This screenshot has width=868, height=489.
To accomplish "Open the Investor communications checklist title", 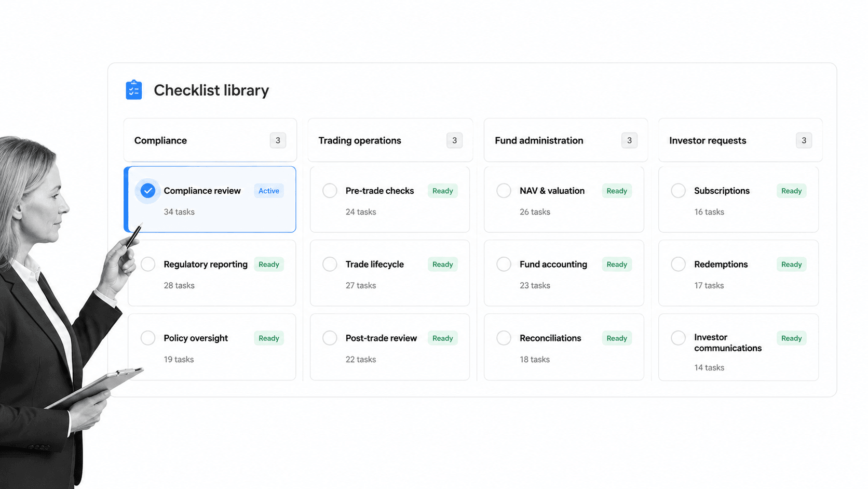I will click(x=728, y=342).
